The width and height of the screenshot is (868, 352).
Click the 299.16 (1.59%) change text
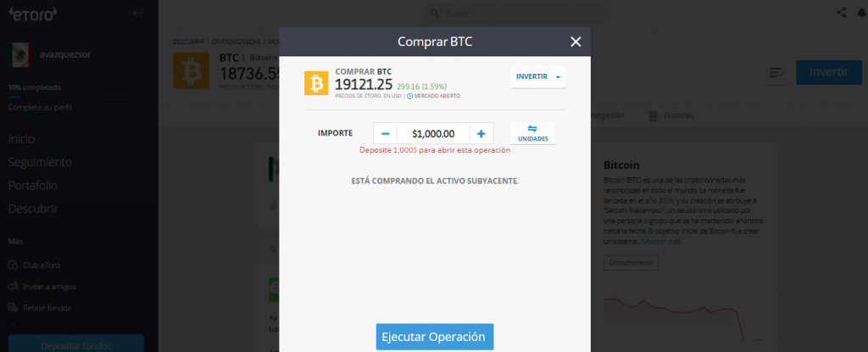point(422,87)
